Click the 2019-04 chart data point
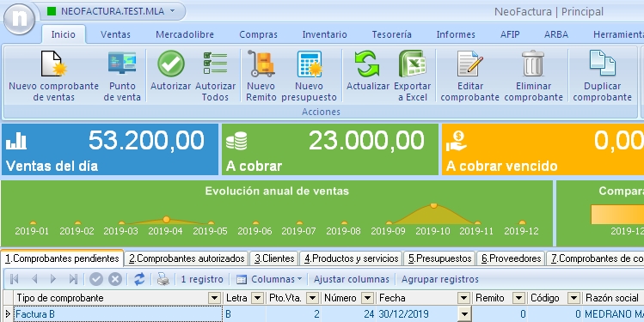The image size is (644, 322). [x=166, y=220]
